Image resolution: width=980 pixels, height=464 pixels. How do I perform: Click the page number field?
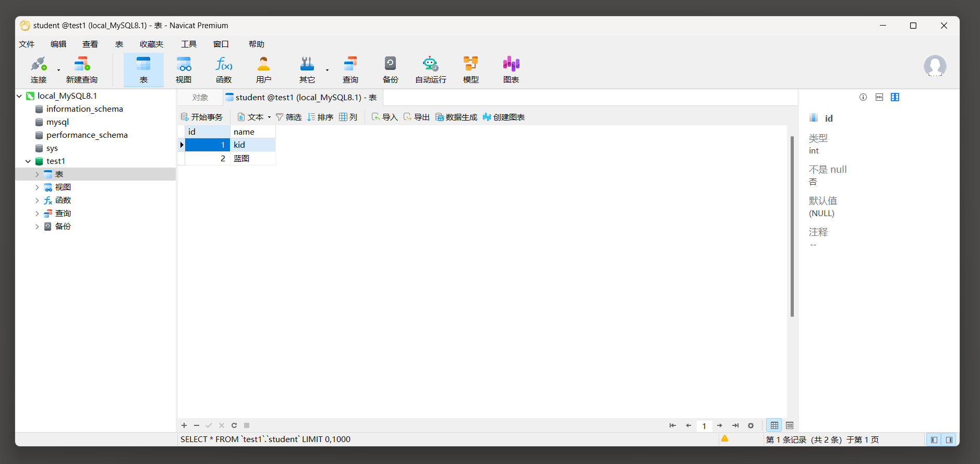click(704, 426)
